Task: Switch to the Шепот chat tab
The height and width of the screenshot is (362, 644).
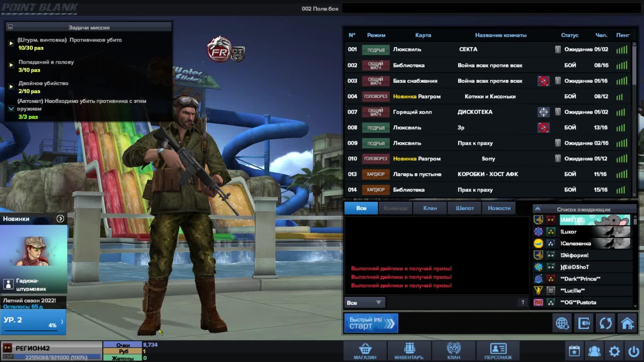Action: [x=464, y=208]
